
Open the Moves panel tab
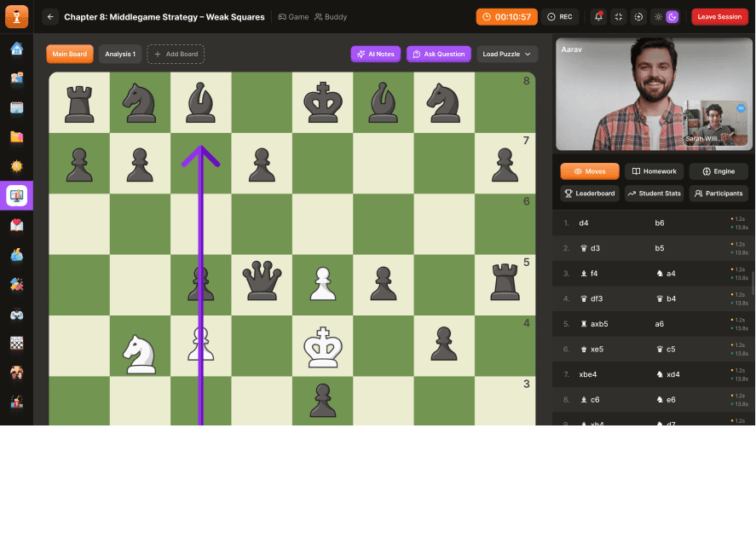pyautogui.click(x=590, y=171)
